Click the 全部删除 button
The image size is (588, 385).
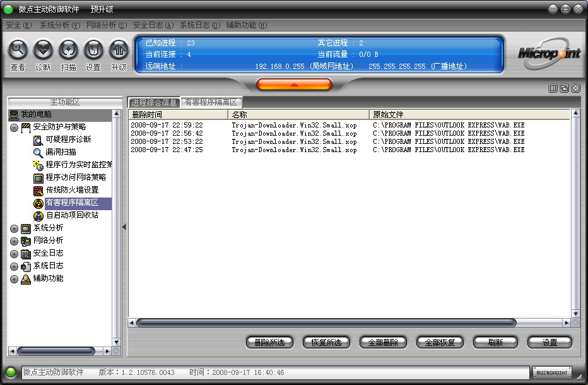tap(383, 342)
